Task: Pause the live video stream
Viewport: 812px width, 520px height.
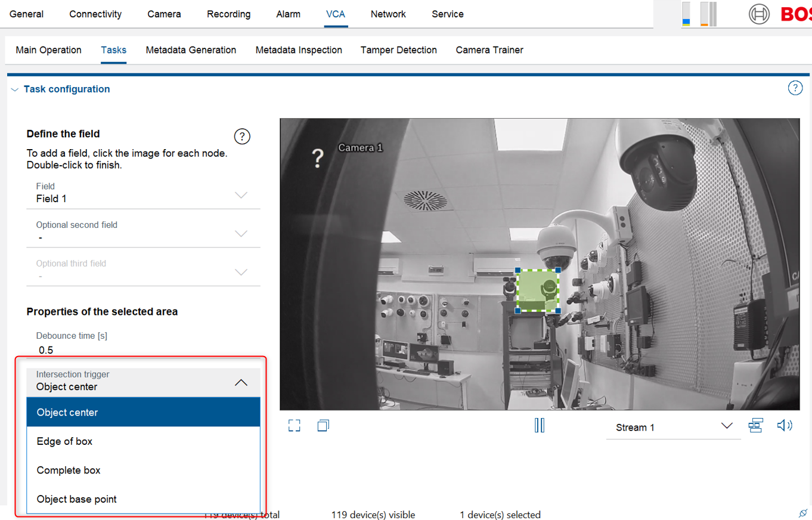Action: point(540,426)
